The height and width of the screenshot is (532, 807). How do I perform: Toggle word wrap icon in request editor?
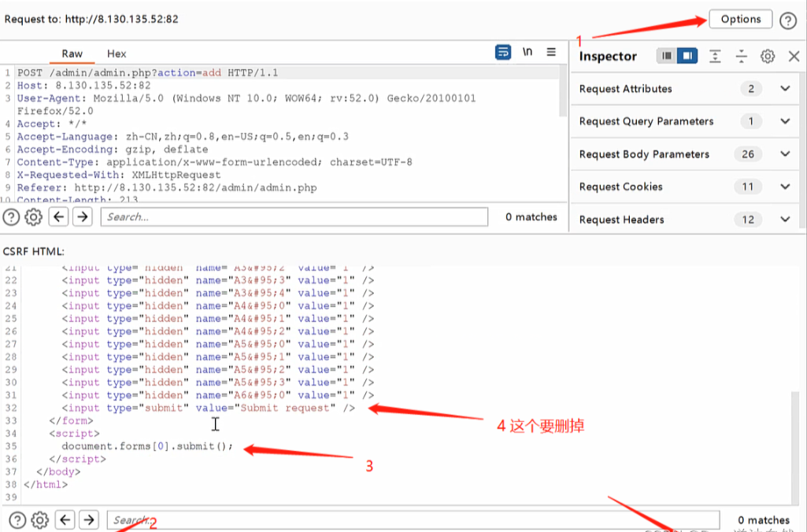point(503,52)
